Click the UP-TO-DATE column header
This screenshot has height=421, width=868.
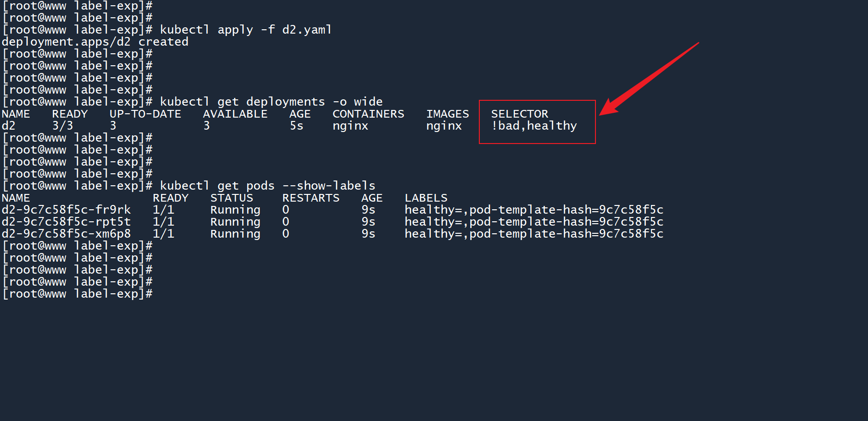coord(145,114)
